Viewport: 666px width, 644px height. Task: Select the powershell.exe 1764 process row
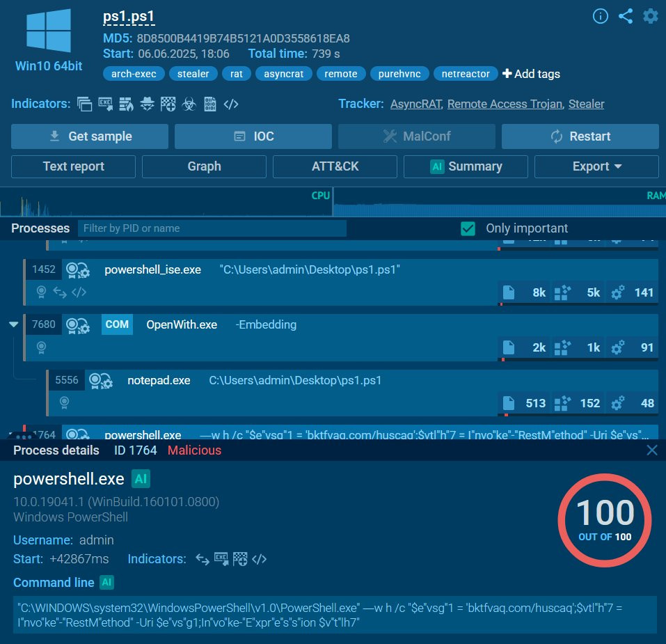tap(339, 432)
